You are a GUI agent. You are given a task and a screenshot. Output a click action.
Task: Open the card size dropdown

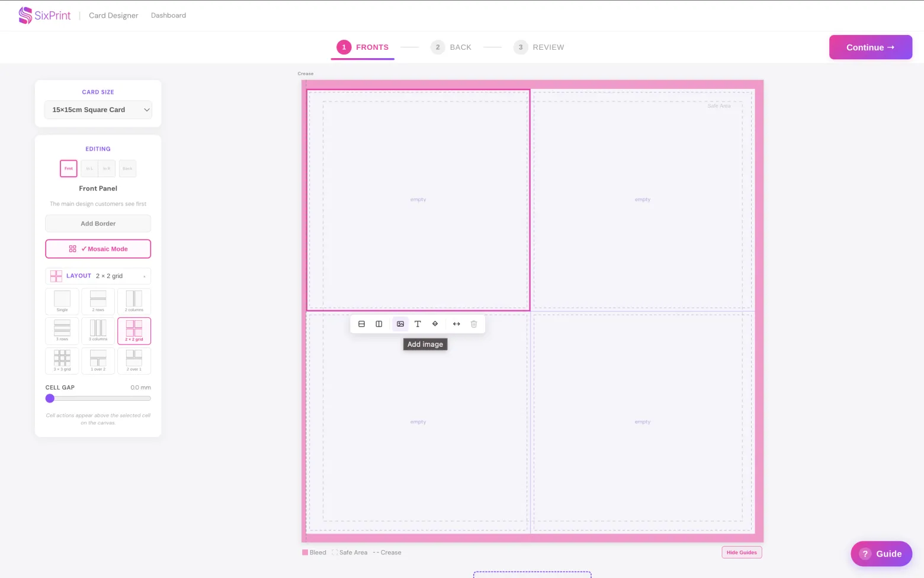pyautogui.click(x=98, y=110)
